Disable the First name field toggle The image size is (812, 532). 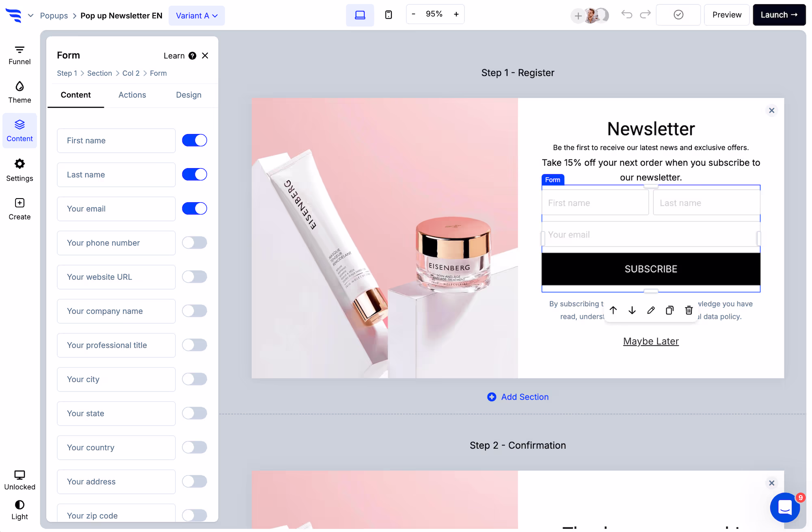[194, 141]
